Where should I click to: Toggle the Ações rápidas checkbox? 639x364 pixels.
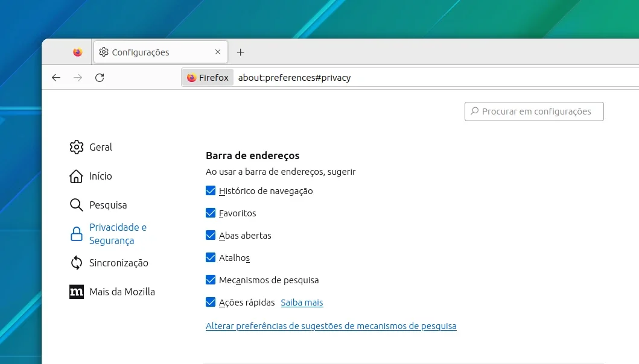[x=211, y=302]
